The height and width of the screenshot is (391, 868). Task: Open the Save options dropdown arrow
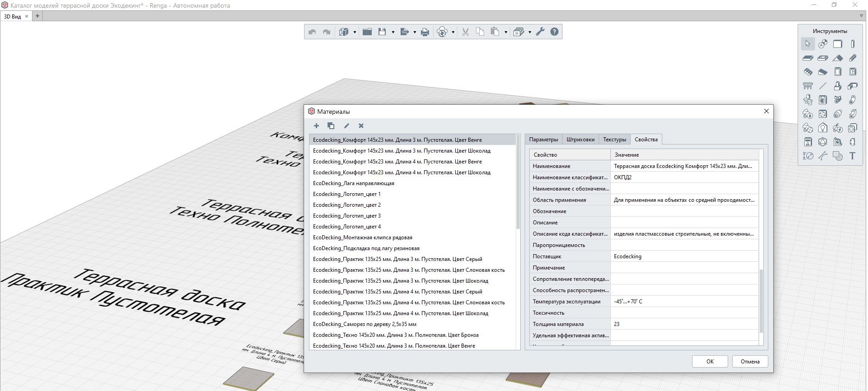tap(393, 32)
